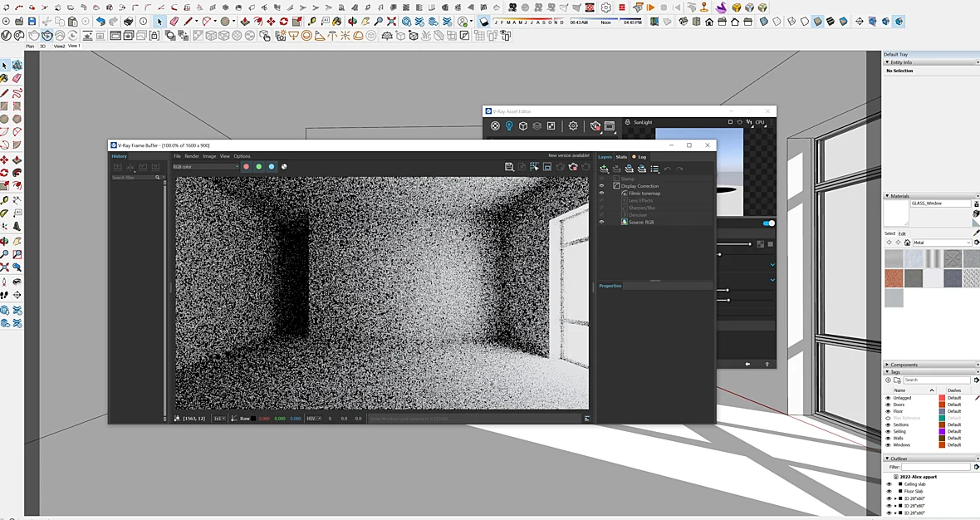Select the Move tool in top toolbar
The height and width of the screenshot is (520, 980).
click(x=271, y=22)
